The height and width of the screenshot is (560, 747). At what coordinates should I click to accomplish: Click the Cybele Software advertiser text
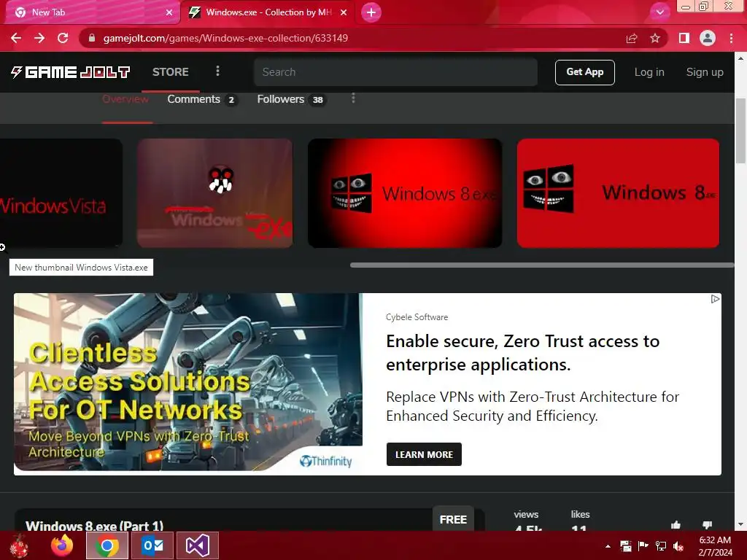point(417,317)
